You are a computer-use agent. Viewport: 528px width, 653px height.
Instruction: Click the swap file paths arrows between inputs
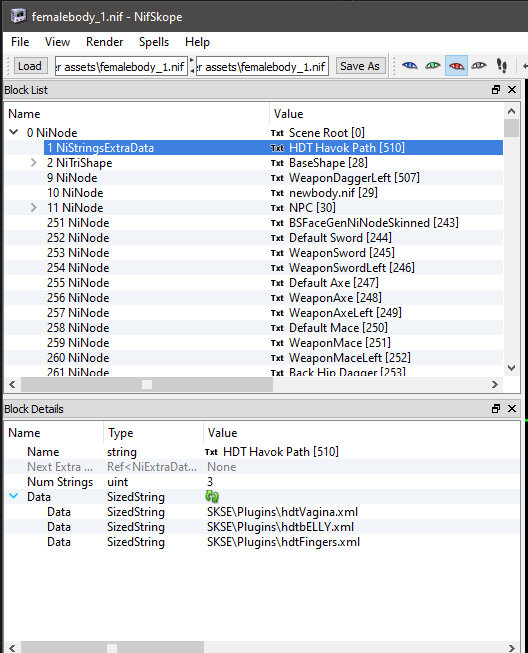[x=192, y=66]
